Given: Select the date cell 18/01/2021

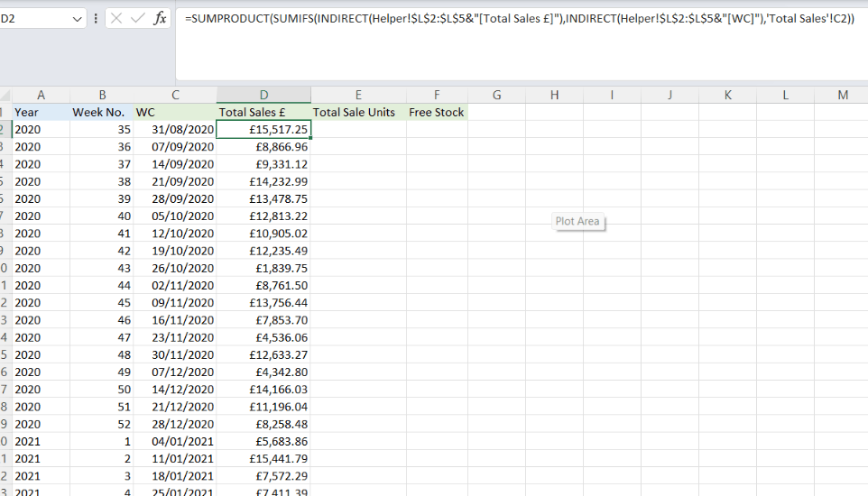Looking at the screenshot, I should coord(175,476).
